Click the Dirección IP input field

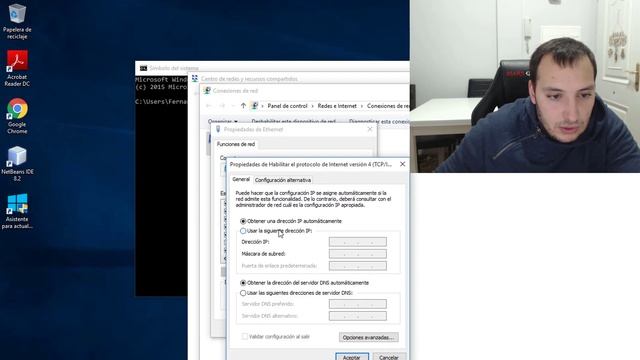(x=358, y=242)
